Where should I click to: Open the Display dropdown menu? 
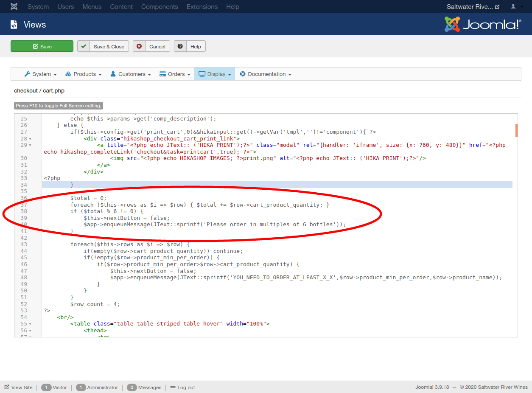pyautogui.click(x=215, y=74)
